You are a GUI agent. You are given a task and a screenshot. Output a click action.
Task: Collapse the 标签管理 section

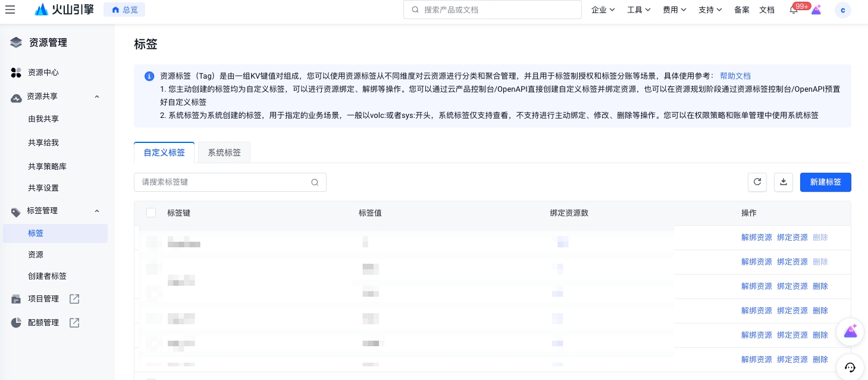(x=97, y=211)
